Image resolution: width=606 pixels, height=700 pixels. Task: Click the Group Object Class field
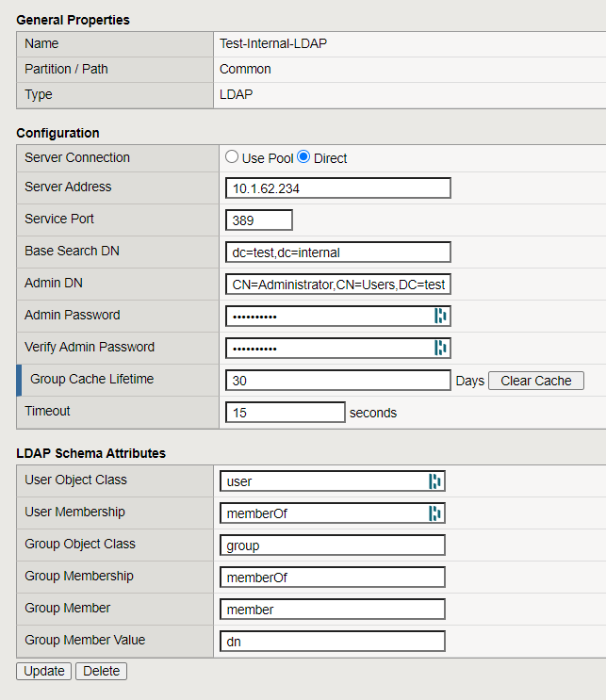[x=332, y=545]
